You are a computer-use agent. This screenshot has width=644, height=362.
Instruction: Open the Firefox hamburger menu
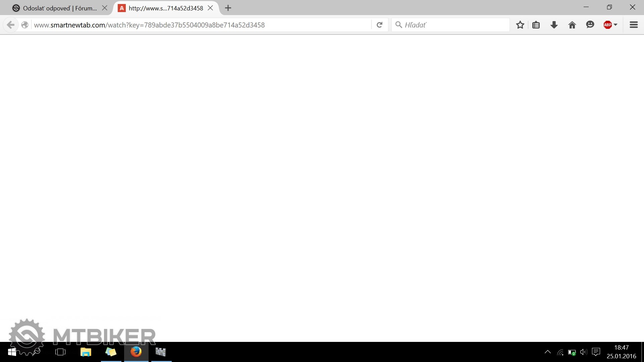pyautogui.click(x=634, y=25)
